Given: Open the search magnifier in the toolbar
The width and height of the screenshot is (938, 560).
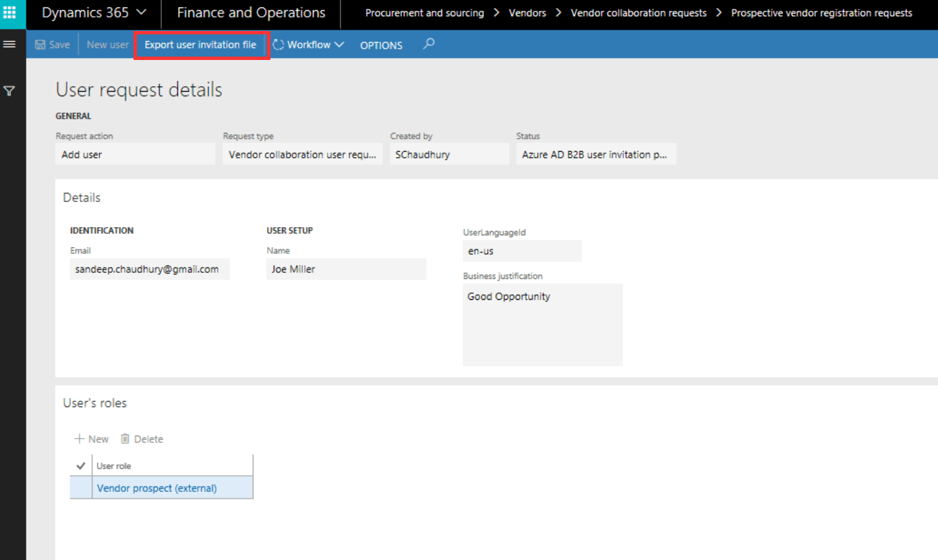Looking at the screenshot, I should point(428,44).
